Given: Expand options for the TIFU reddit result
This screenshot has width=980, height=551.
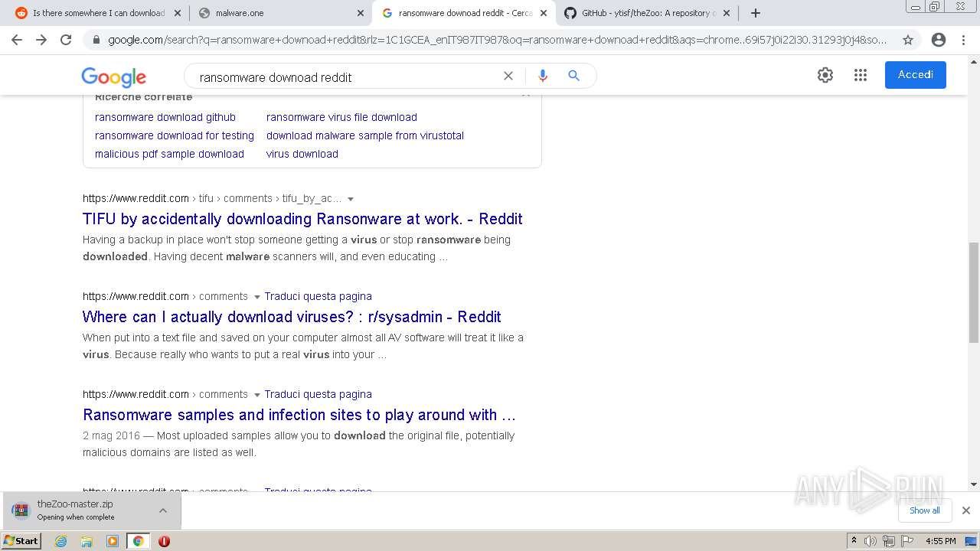Looking at the screenshot, I should tap(351, 199).
